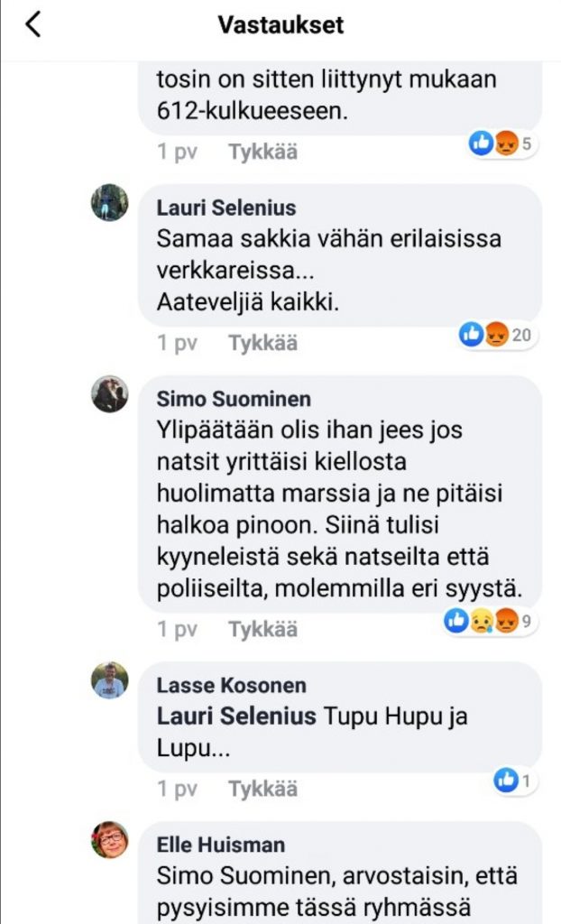
Task: Tap Tykkää under Simo Suominen's comment
Action: point(262,629)
